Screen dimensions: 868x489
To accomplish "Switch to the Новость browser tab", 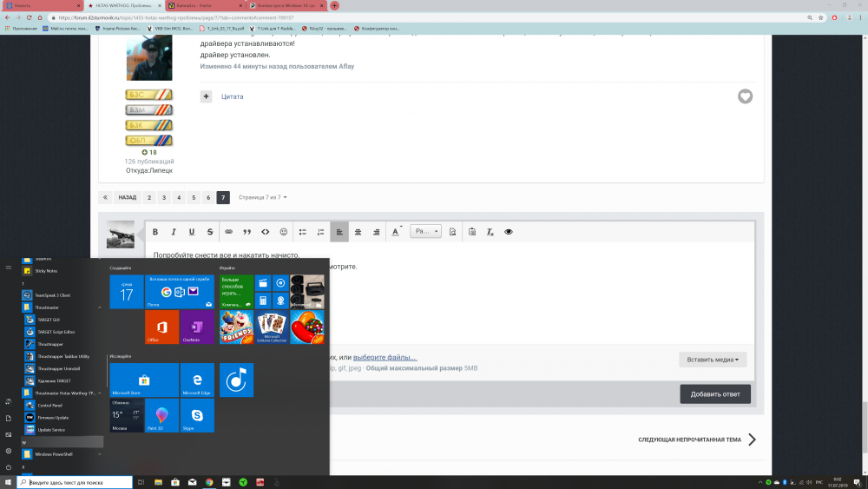I will (42, 5).
